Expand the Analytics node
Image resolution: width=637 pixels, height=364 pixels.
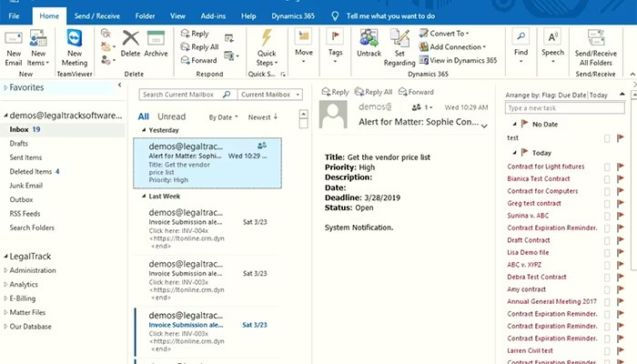(5, 284)
